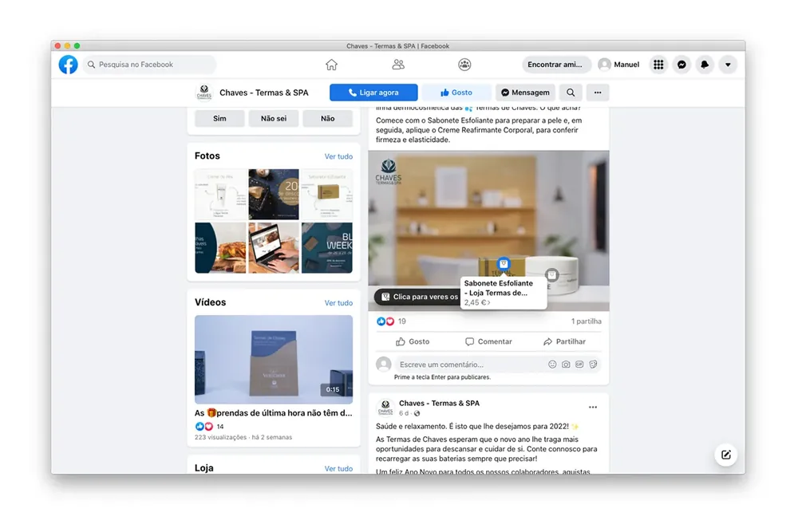Go to Home feed icon
798x532 pixels.
pos(331,65)
